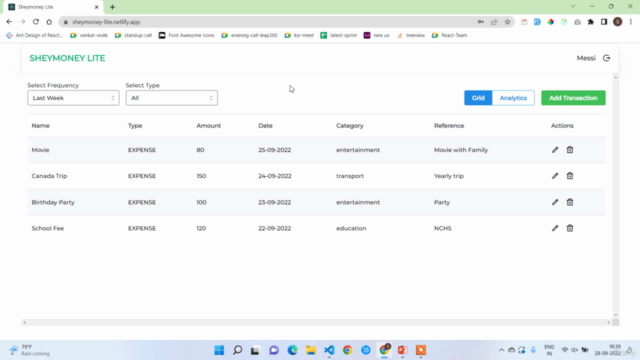Open the browser extensions puzzle icon
Viewport: 640px width, 360px height.
coord(591,22)
